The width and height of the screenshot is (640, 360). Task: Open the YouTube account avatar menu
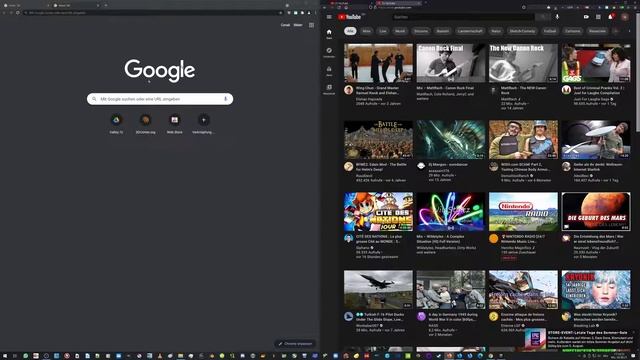click(x=624, y=17)
